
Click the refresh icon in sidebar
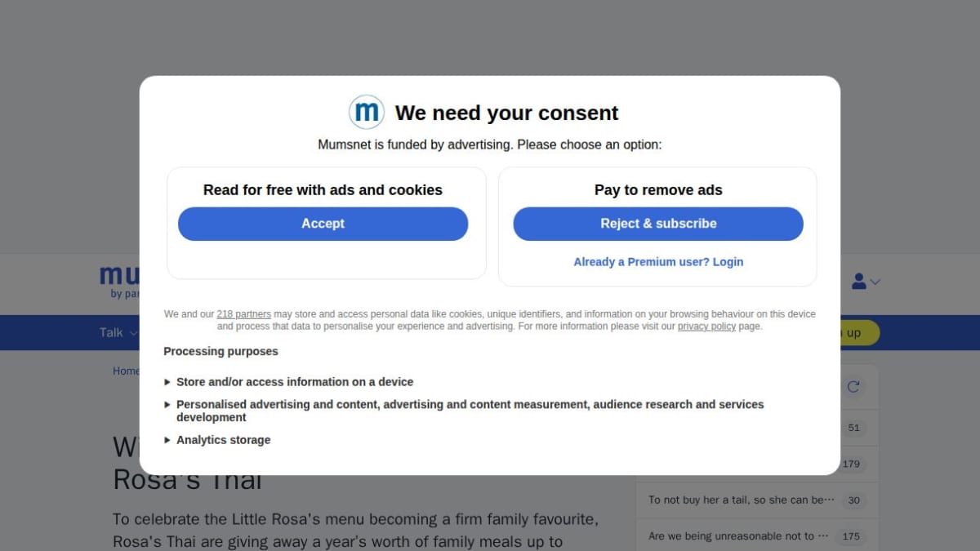[x=853, y=387]
